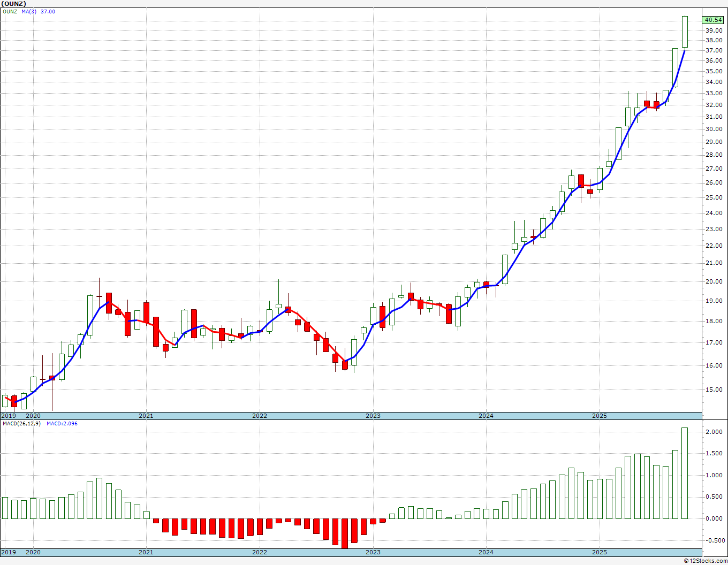Screen dimensions: 728x565
Task: Click the 0.000 MACD axis label
Action: 714,518
